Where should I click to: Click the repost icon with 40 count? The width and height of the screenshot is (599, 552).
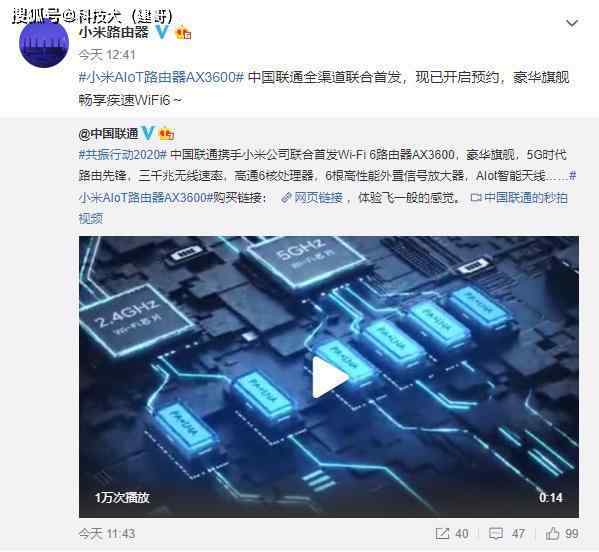click(x=452, y=533)
